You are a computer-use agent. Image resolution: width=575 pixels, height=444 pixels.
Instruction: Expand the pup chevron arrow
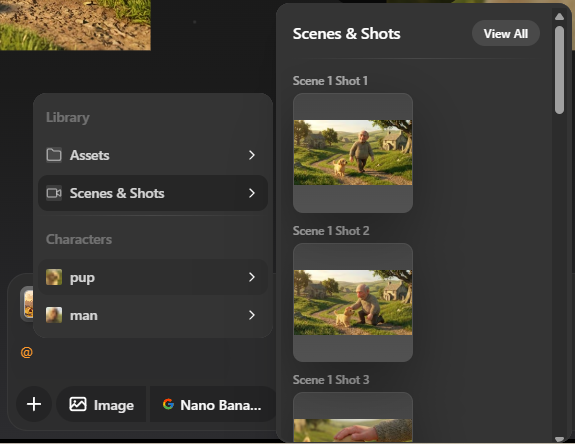click(252, 277)
